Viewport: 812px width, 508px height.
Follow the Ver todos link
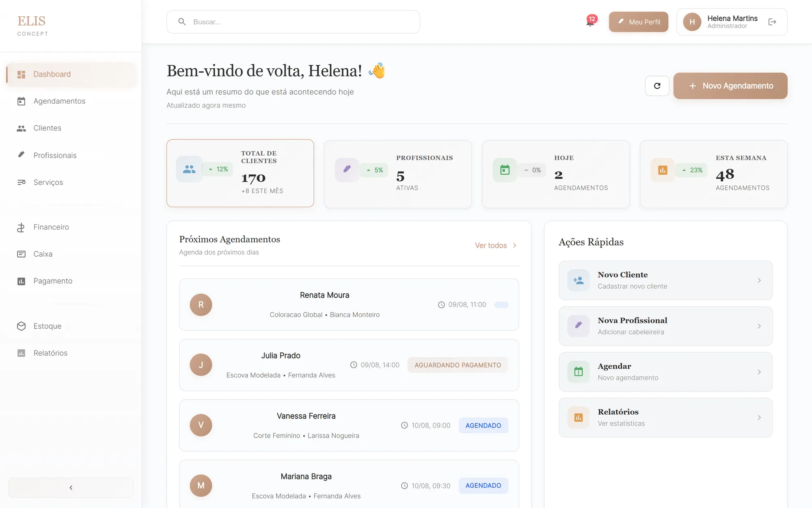coord(496,245)
